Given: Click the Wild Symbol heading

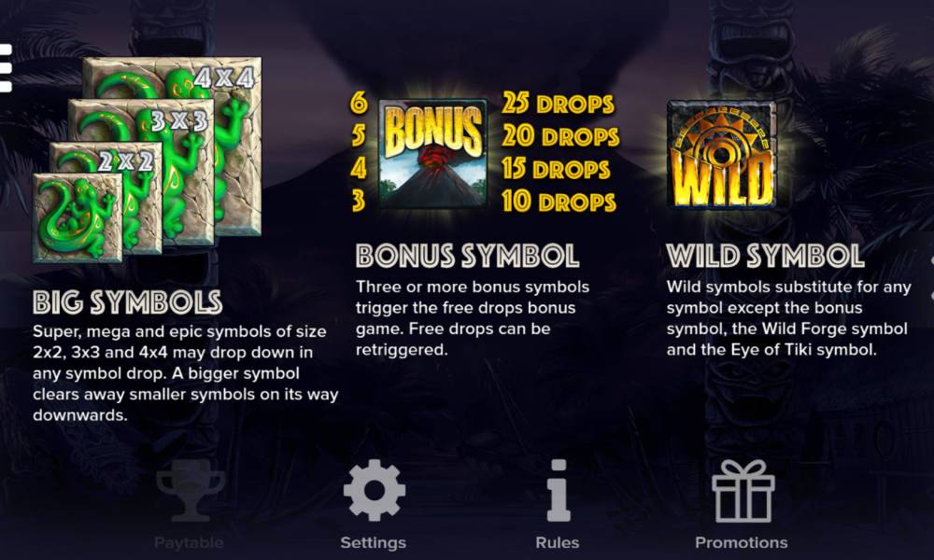Looking at the screenshot, I should [x=766, y=256].
